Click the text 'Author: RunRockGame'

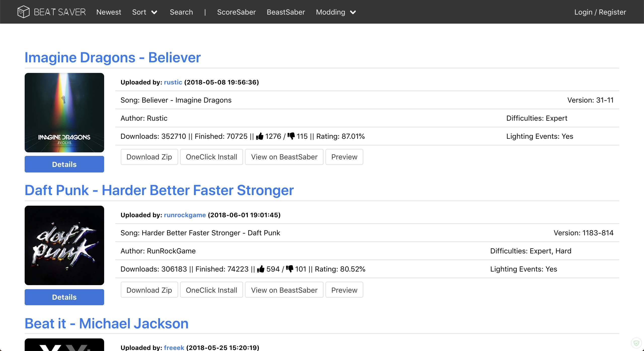(x=158, y=251)
